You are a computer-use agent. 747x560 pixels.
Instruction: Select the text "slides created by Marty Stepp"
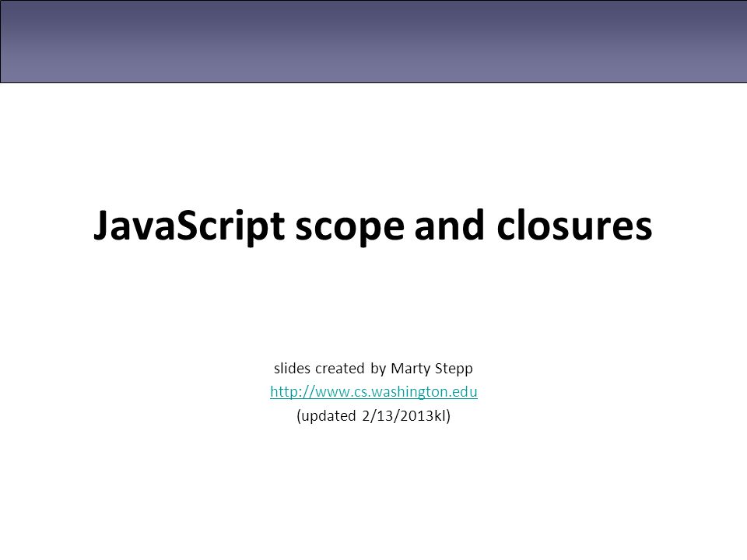tap(373, 369)
